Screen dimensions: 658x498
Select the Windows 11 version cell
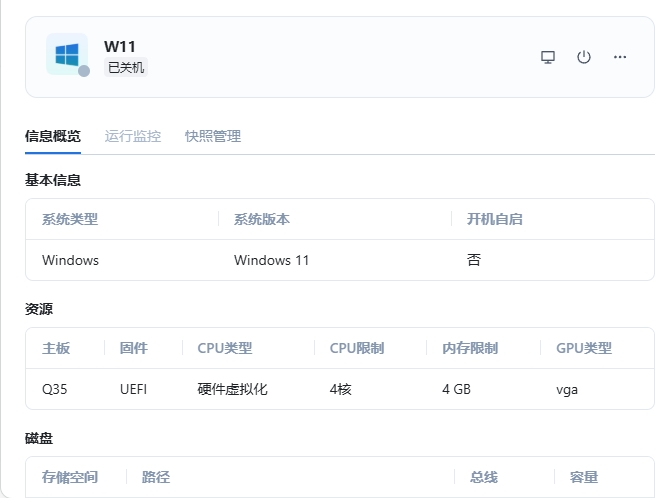272,260
